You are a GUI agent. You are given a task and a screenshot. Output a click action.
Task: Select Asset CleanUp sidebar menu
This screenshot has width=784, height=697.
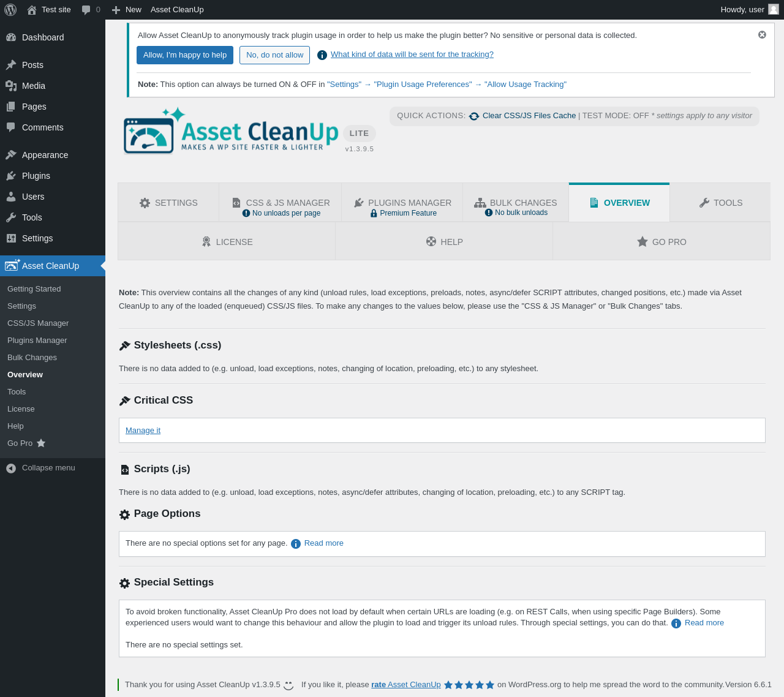[x=53, y=266]
